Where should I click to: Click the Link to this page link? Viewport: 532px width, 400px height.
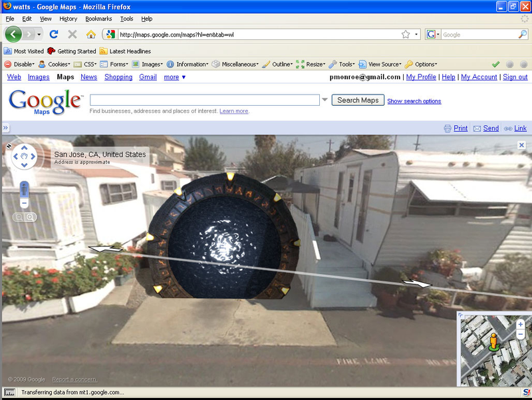pyautogui.click(x=515, y=128)
